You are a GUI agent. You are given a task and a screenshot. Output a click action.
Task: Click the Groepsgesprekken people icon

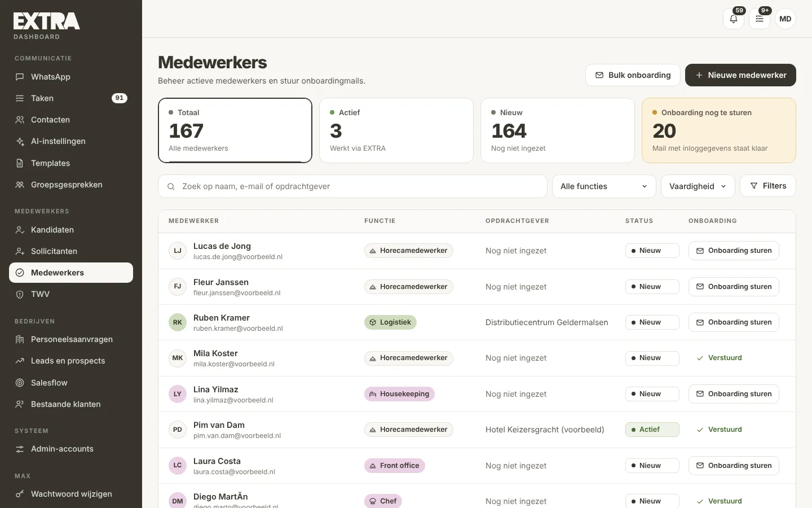(x=20, y=185)
